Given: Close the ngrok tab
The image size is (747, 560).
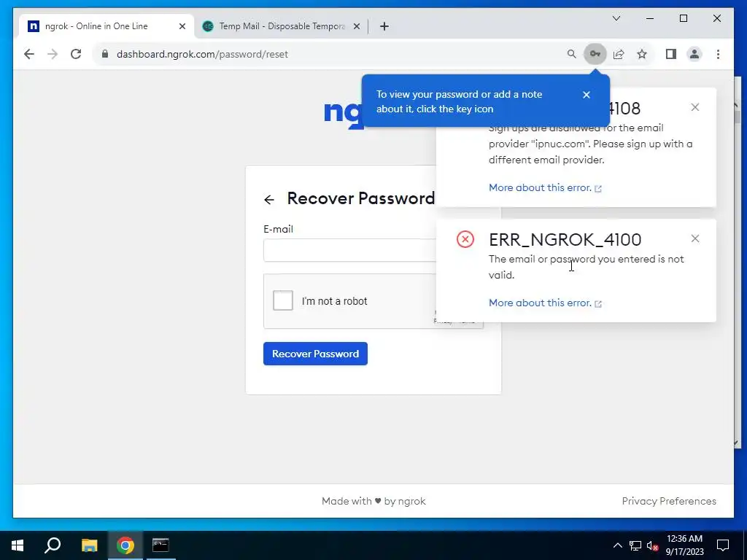Looking at the screenshot, I should pyautogui.click(x=182, y=26).
